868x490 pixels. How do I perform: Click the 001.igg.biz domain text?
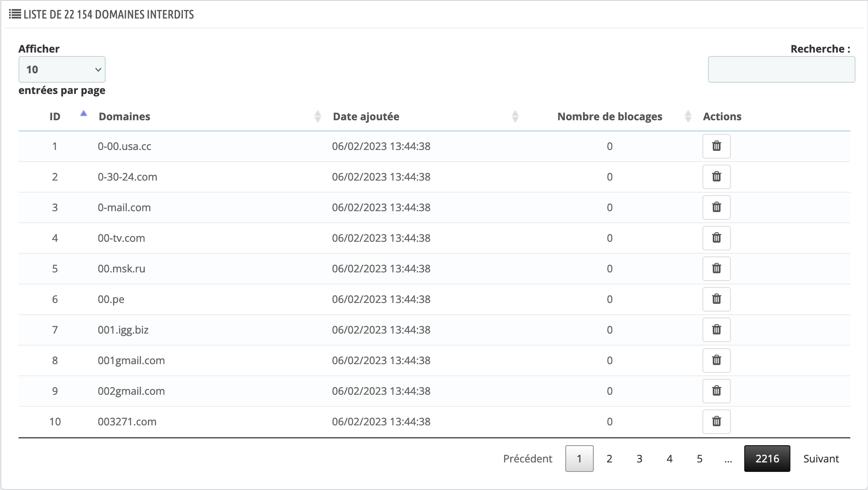pos(123,330)
